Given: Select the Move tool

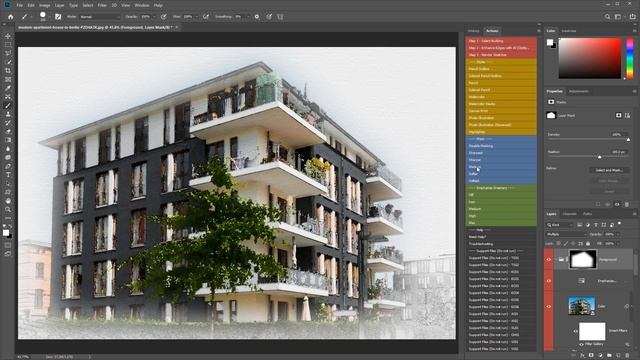Looking at the screenshot, I should point(8,36).
